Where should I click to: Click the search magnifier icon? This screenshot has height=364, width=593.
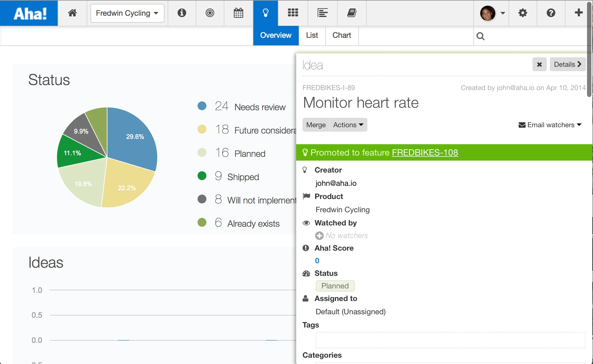pos(481,36)
